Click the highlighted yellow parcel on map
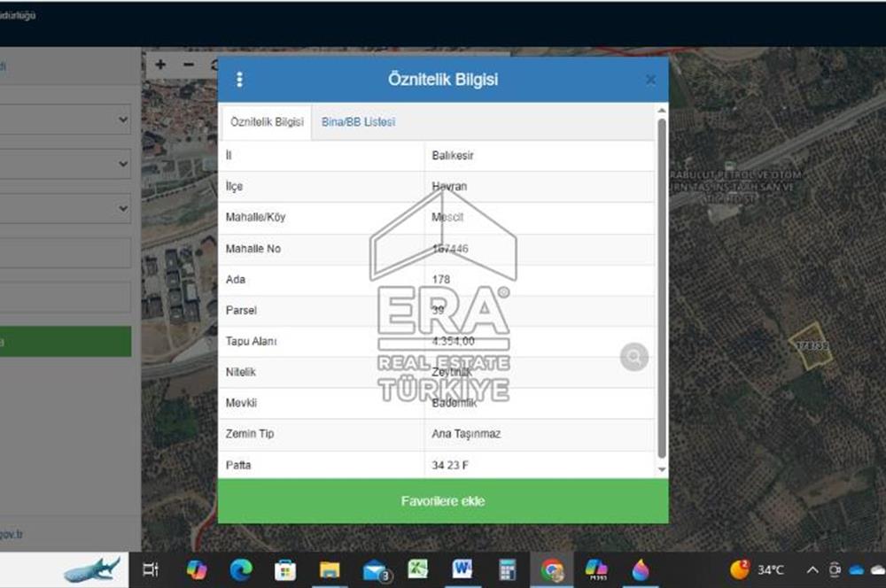This screenshot has width=886, height=588. (x=811, y=345)
